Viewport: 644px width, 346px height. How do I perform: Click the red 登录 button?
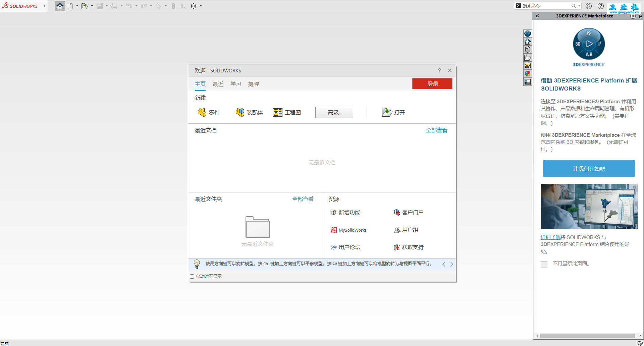pyautogui.click(x=432, y=84)
